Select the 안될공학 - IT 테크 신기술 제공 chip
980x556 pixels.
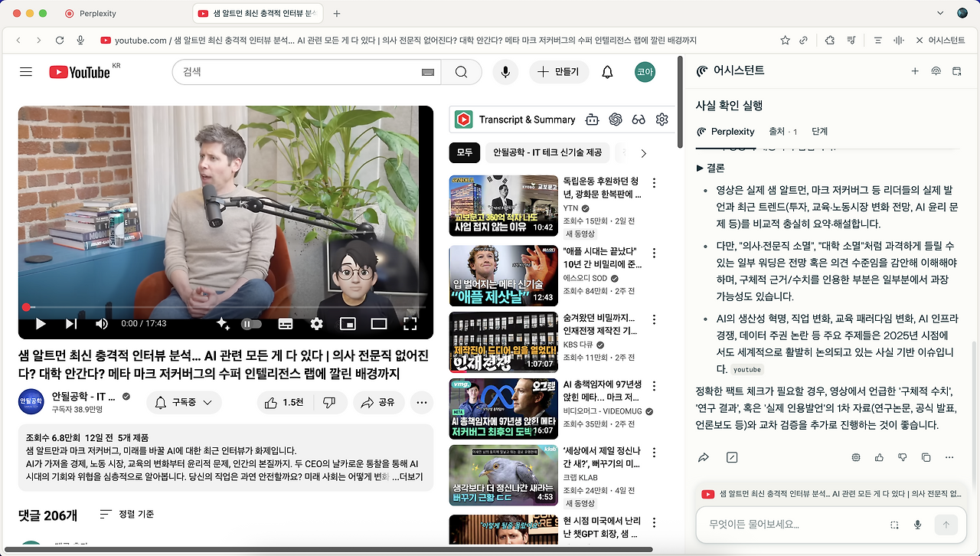[x=547, y=152]
